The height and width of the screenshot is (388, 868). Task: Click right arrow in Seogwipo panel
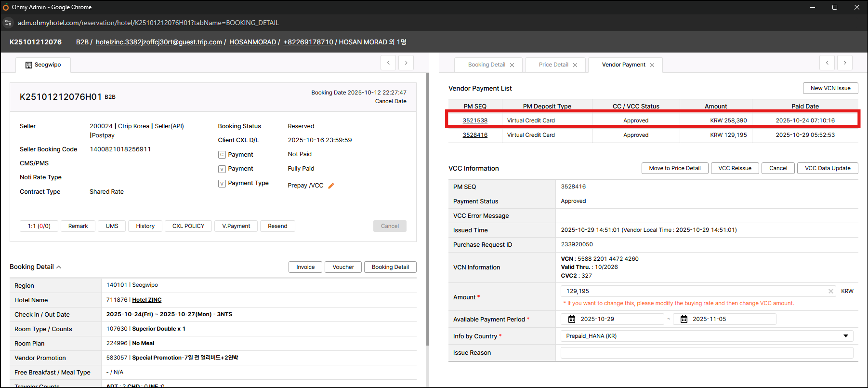click(406, 63)
